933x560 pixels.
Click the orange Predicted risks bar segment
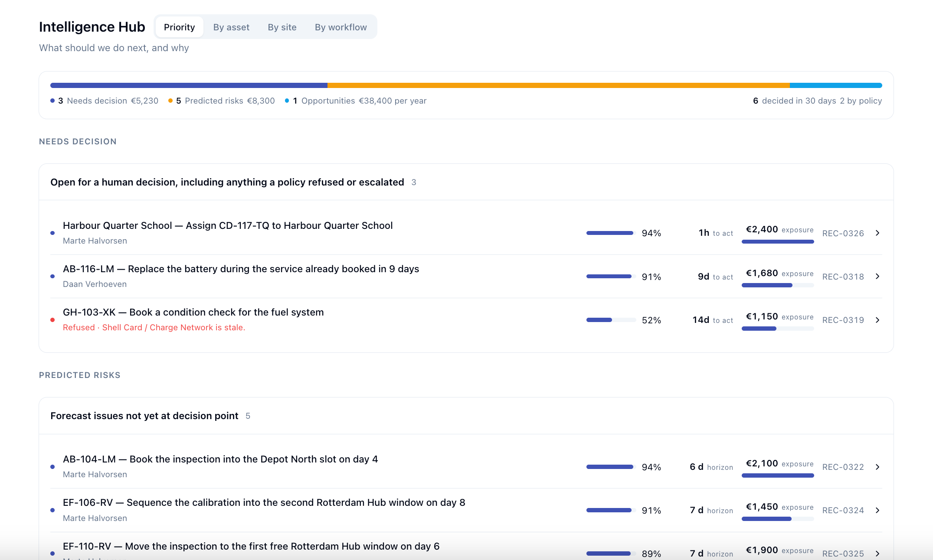[x=559, y=85]
